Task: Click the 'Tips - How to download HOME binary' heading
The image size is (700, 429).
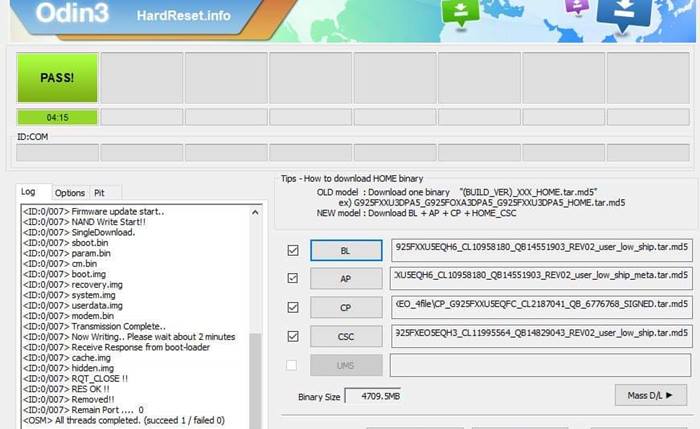Action: click(352, 179)
